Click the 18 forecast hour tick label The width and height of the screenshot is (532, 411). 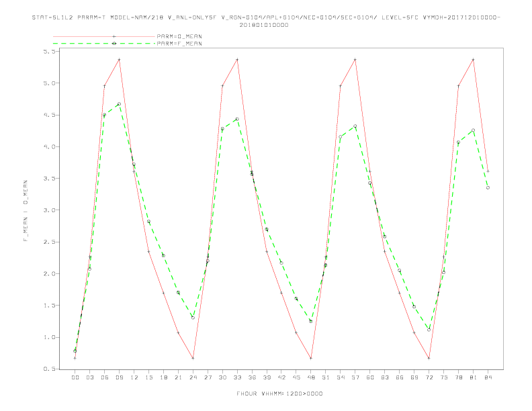click(x=163, y=377)
